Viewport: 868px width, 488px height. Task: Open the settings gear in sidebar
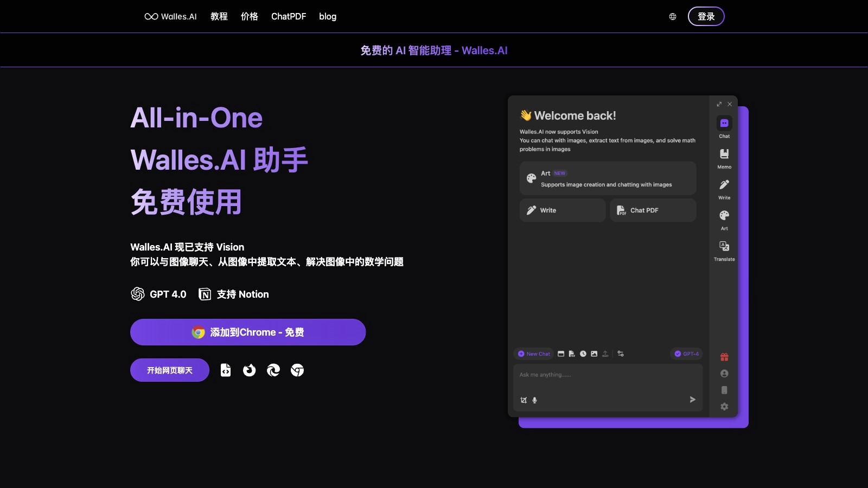(724, 406)
